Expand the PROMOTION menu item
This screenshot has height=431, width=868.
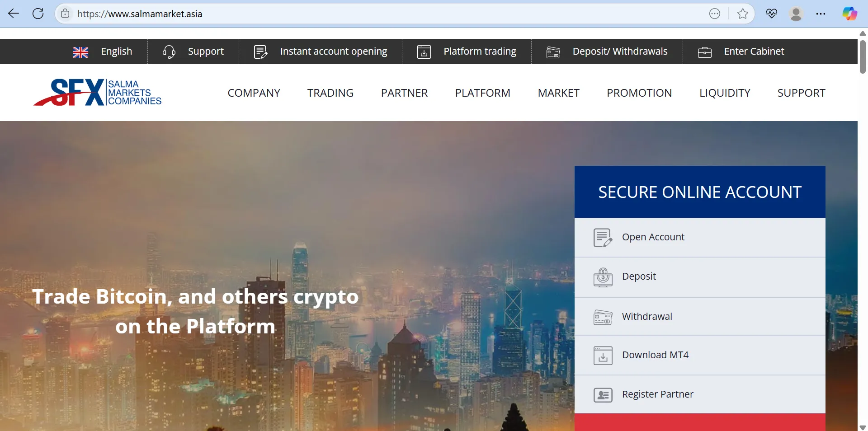(x=639, y=93)
